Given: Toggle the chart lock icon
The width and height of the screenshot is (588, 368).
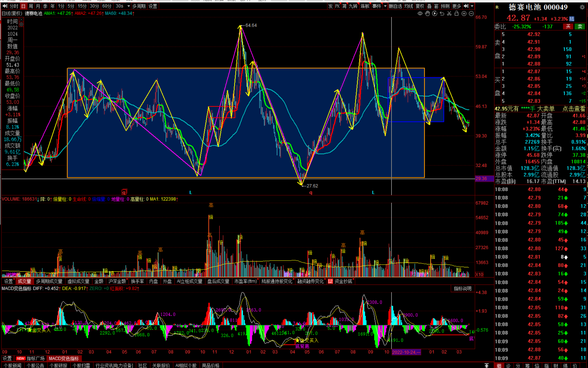Looking at the screenshot, I should [457, 13].
